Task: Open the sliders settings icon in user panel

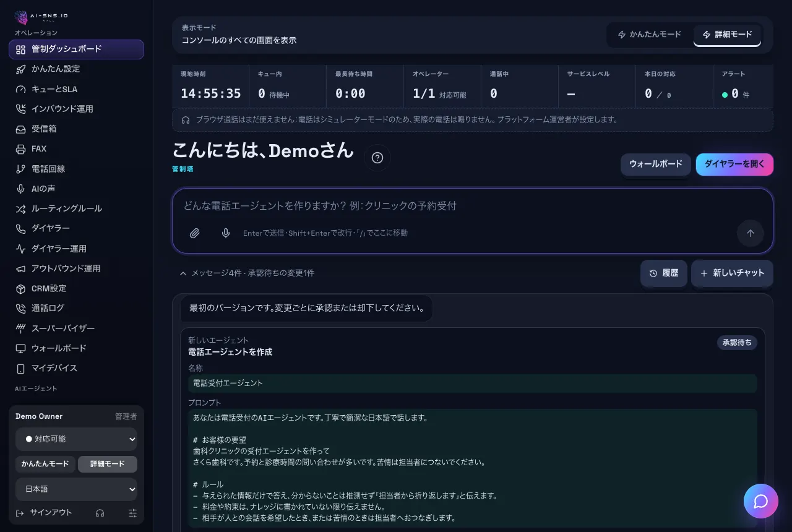Action: (x=132, y=513)
